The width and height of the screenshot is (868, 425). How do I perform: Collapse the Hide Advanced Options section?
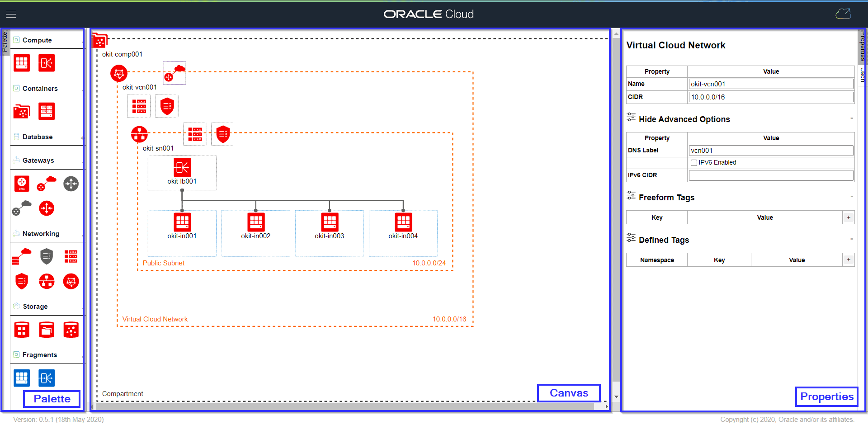pos(851,119)
